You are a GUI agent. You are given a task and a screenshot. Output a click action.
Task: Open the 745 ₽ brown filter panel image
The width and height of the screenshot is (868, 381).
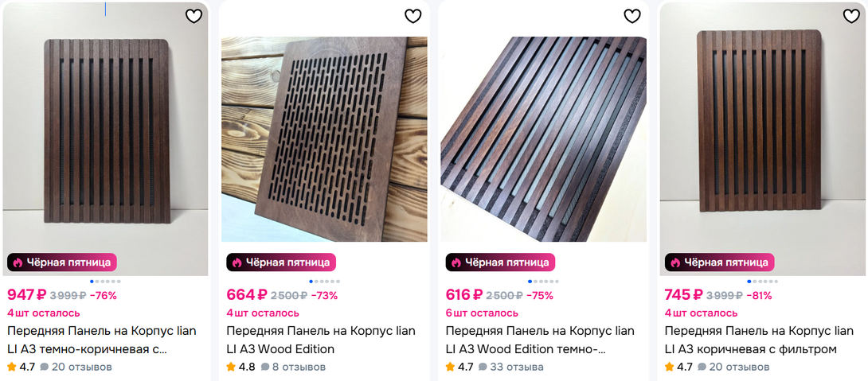762,135
